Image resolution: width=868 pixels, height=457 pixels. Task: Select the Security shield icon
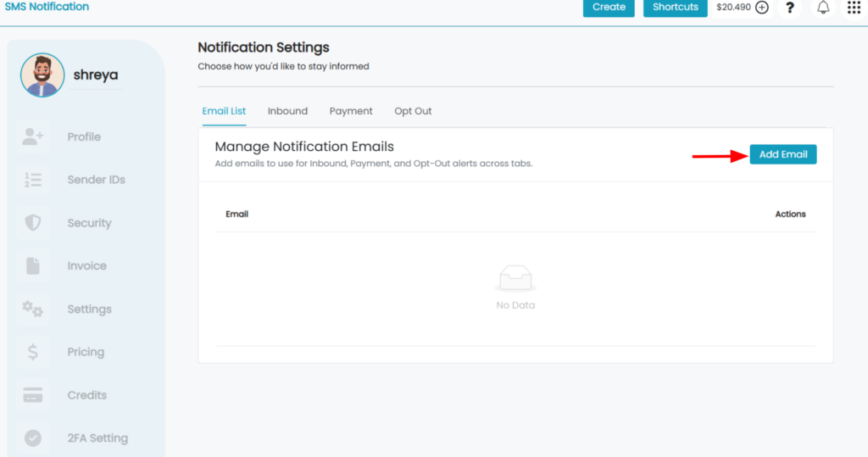pyautogui.click(x=33, y=223)
